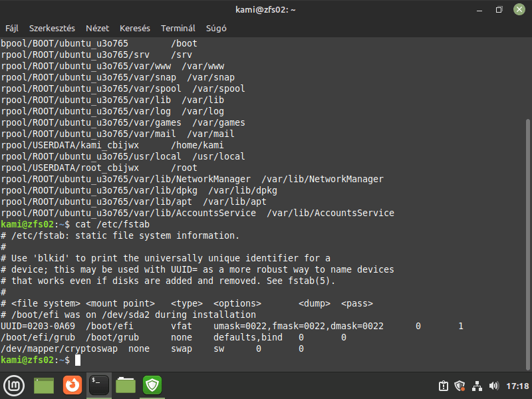
Task: Open the green shield firewall taskbar icon
Action: [x=152, y=385]
